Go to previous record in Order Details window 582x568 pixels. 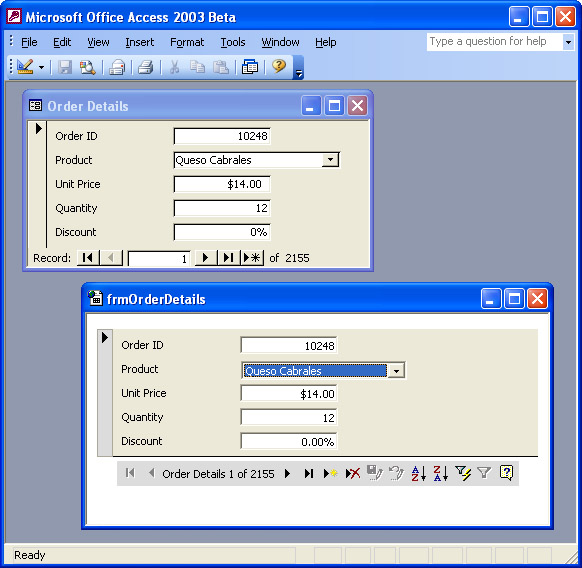[111, 258]
